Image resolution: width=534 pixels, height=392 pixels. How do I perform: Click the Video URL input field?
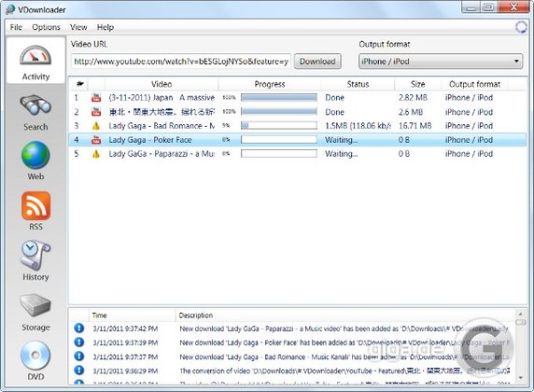pyautogui.click(x=181, y=62)
